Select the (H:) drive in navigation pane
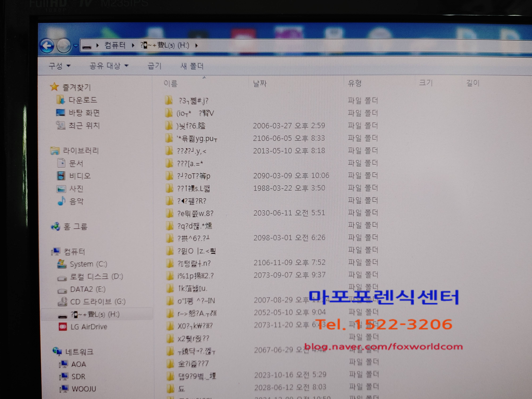 (95, 314)
